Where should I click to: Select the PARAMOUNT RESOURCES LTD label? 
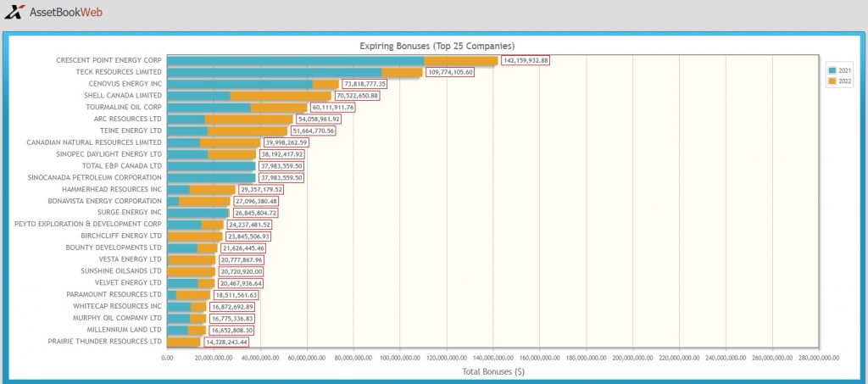point(114,295)
